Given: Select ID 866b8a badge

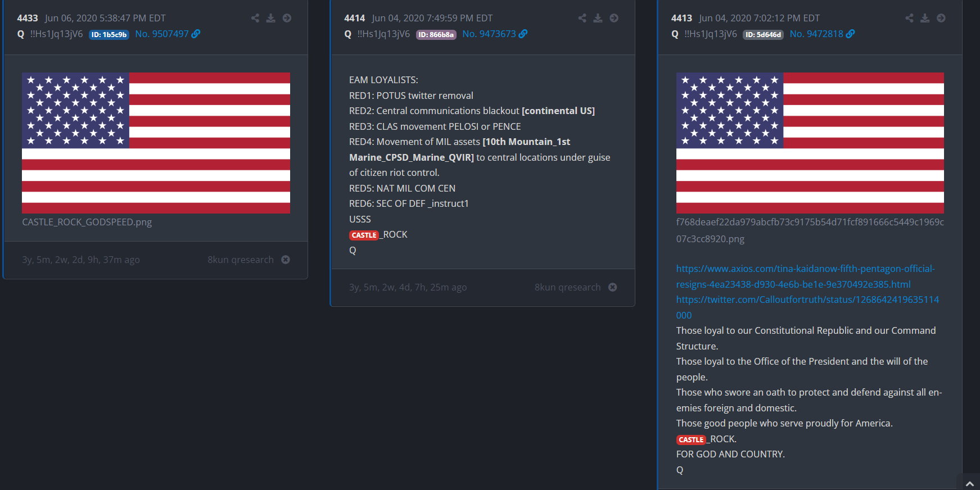Looking at the screenshot, I should 436,35.
